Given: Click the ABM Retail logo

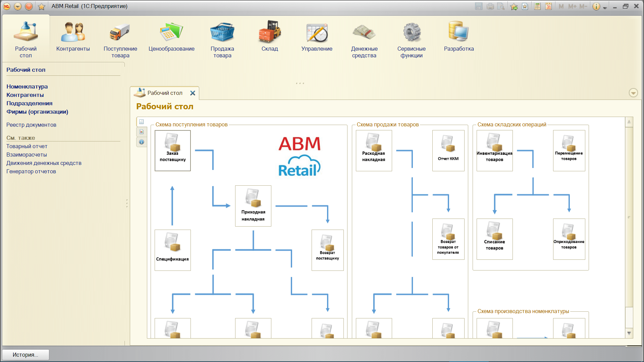Looking at the screenshot, I should pyautogui.click(x=300, y=156).
